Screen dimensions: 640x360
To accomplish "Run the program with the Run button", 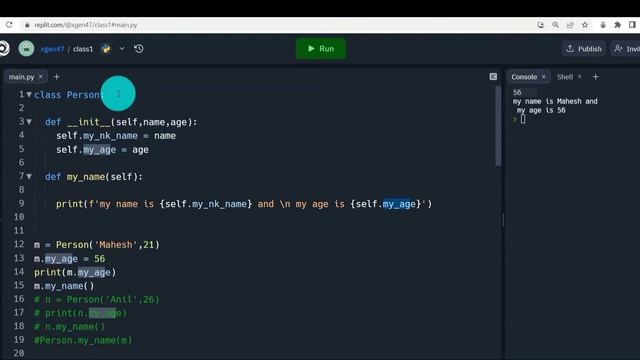I will coord(321,49).
